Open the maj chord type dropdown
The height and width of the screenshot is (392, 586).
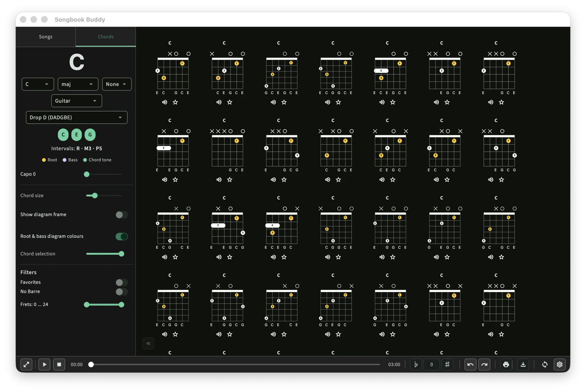tap(78, 84)
